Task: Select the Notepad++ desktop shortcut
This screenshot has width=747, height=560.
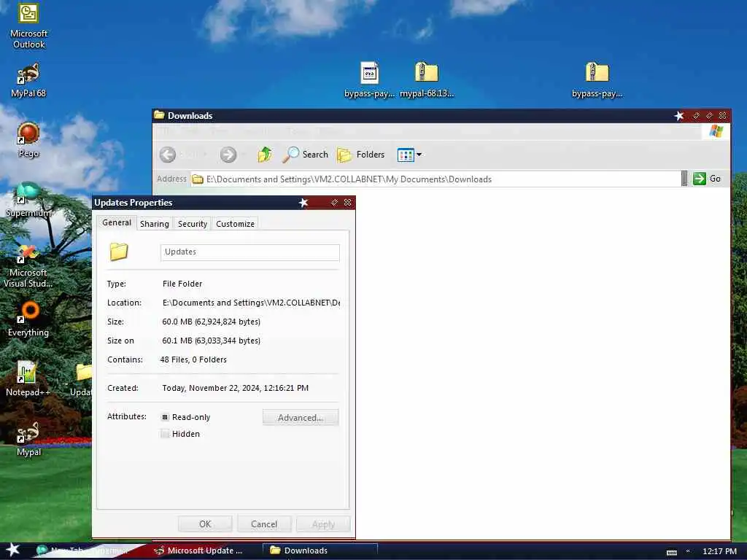Action: tap(28, 379)
